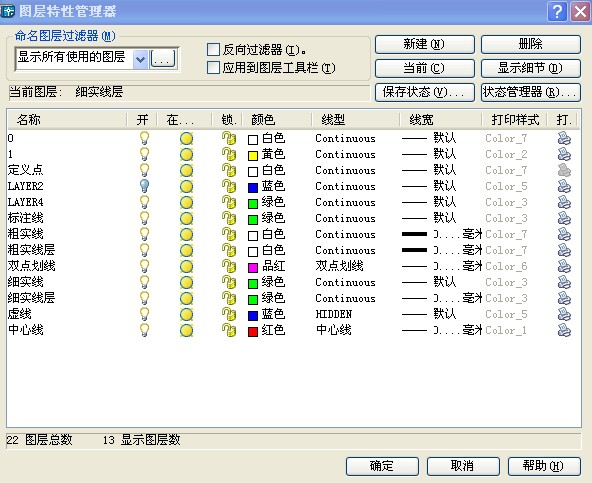This screenshot has width=592, height=483.
Task: Click the 默认 lineweight of layer 细实线
Action: [x=445, y=282]
